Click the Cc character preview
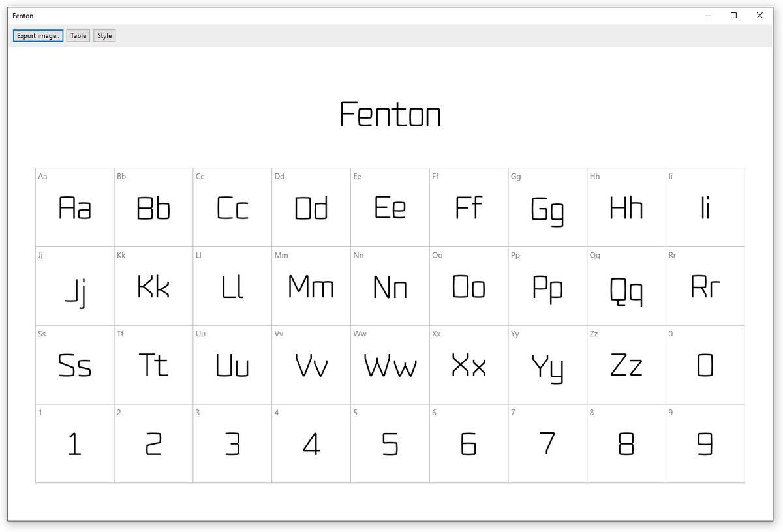Image resolution: width=783 pixels, height=532 pixels. coord(232,207)
